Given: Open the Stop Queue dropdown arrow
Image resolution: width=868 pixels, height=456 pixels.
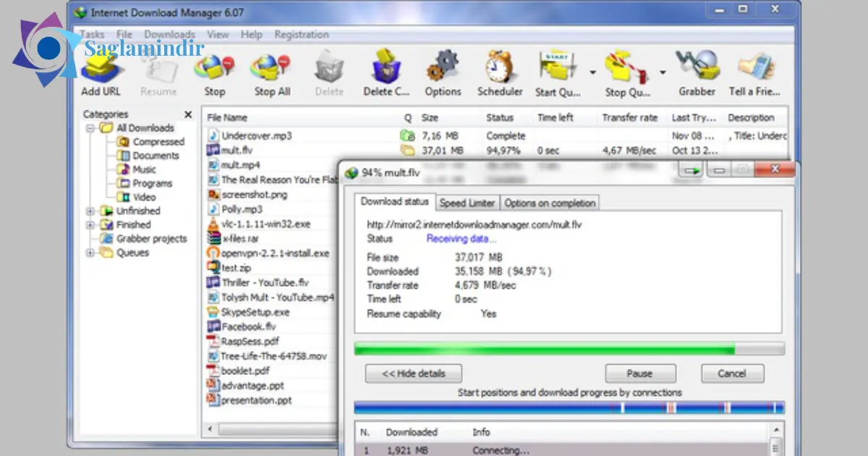Looking at the screenshot, I should tap(663, 72).
